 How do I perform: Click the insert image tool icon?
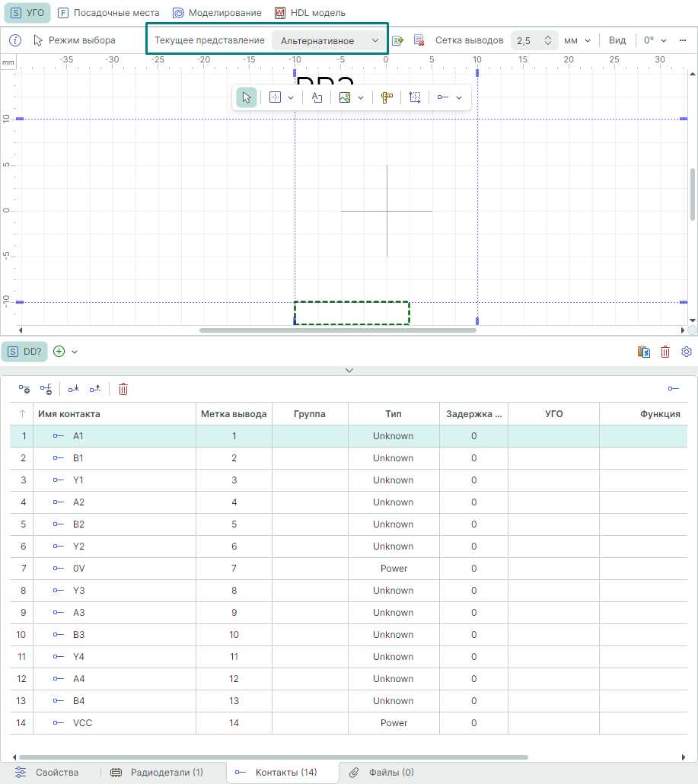click(345, 97)
